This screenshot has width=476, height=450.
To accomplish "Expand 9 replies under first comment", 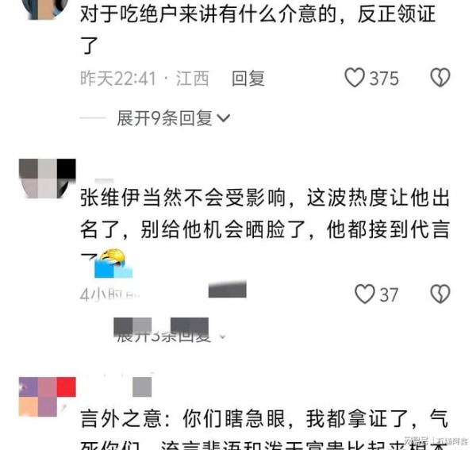I will 173,118.
